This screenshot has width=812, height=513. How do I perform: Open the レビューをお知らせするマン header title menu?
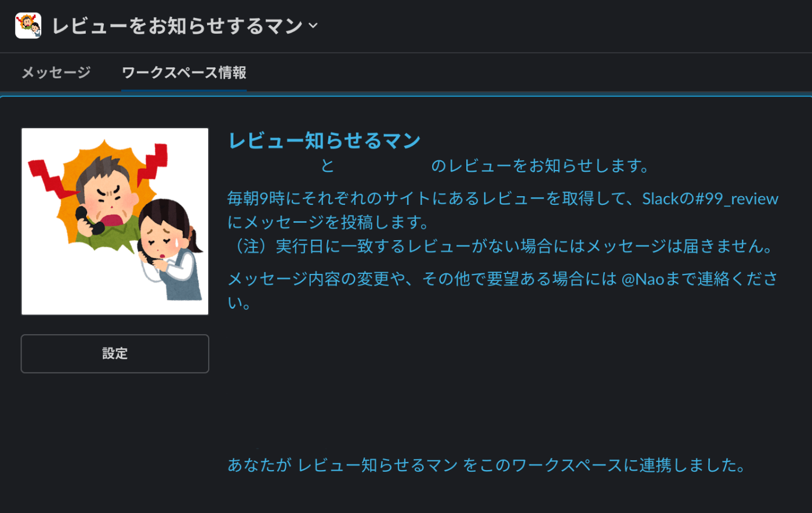tap(177, 26)
